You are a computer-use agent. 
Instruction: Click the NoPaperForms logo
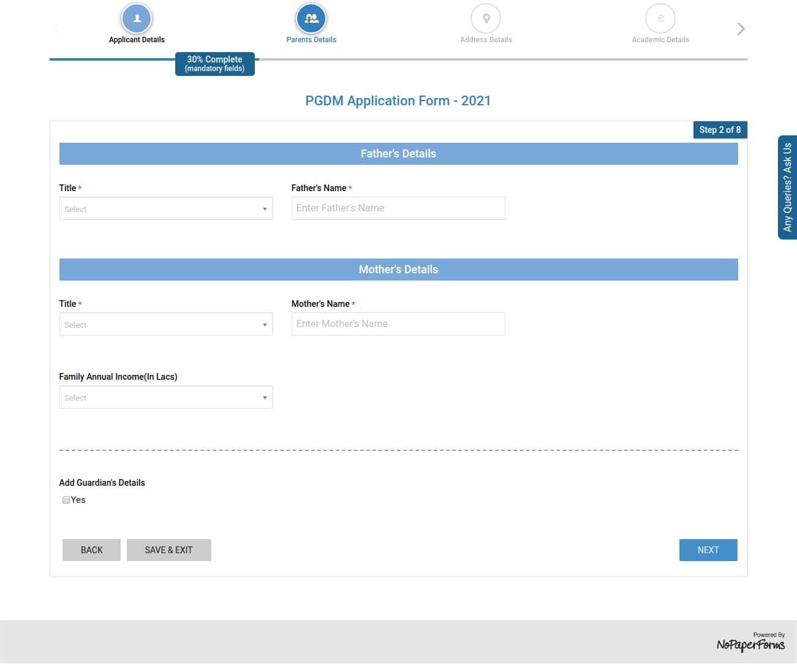pos(750,644)
